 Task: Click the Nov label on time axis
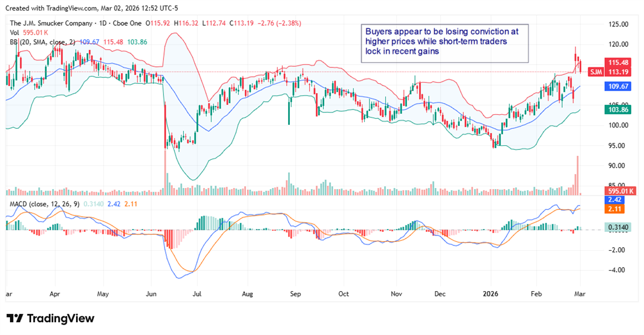point(396,293)
